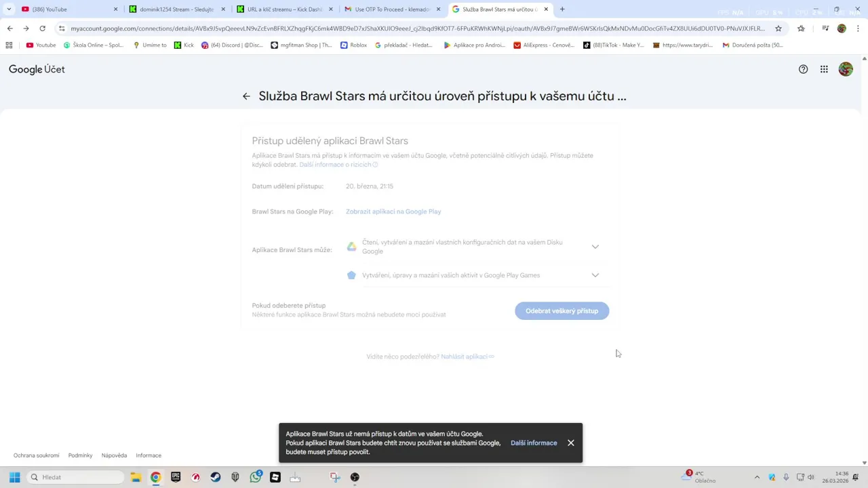Click the address bar URL

417,28
